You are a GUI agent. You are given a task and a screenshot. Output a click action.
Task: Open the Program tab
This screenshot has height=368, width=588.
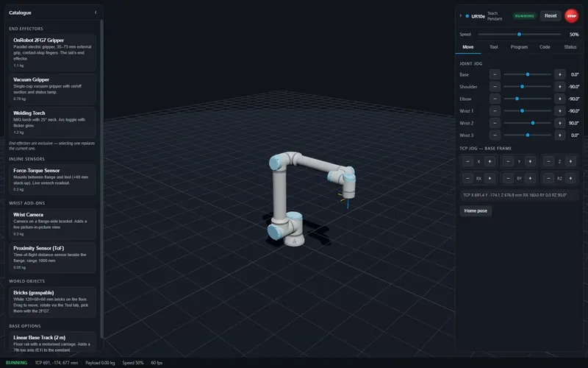click(519, 47)
